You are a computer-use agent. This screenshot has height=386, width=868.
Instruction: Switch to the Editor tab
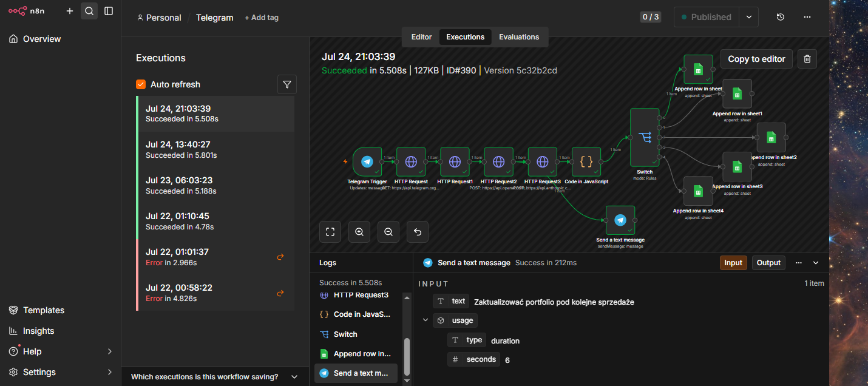421,37
